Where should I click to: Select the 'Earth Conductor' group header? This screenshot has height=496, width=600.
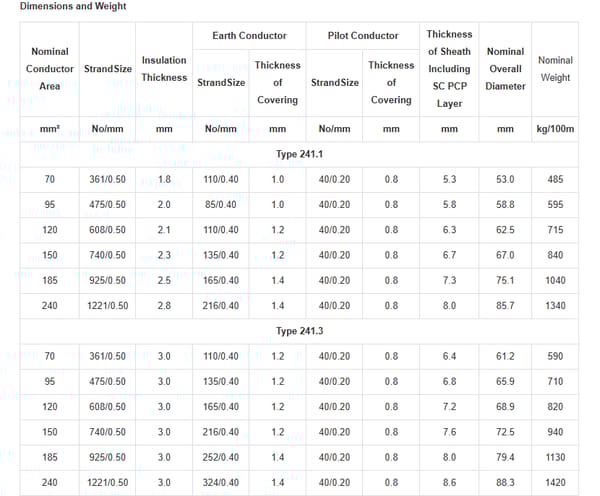click(x=249, y=36)
